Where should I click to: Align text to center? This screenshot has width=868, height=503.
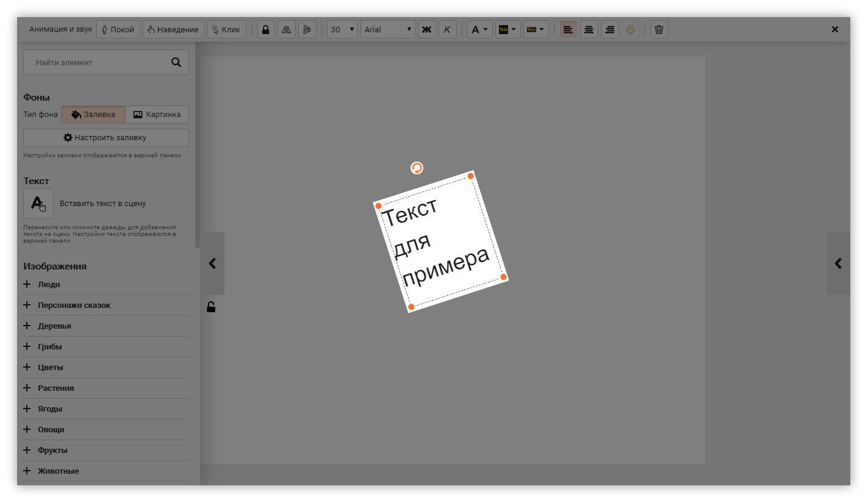coord(589,29)
